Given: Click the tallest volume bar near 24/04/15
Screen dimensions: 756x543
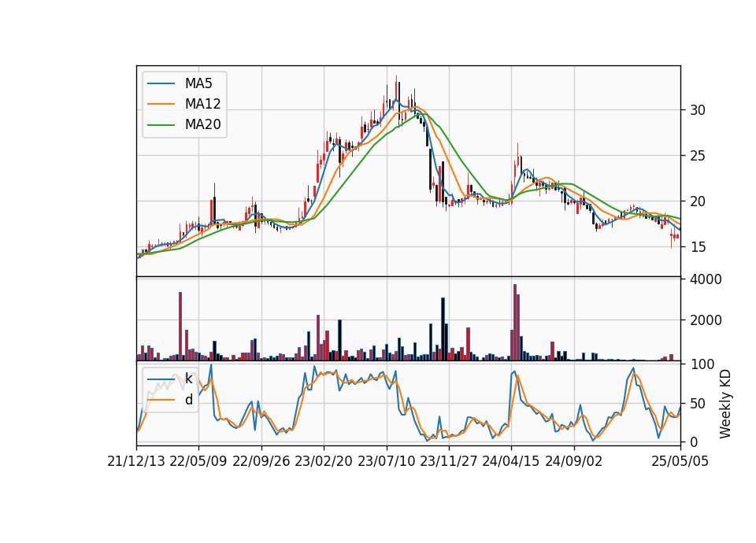Looking at the screenshot, I should coord(515,323).
